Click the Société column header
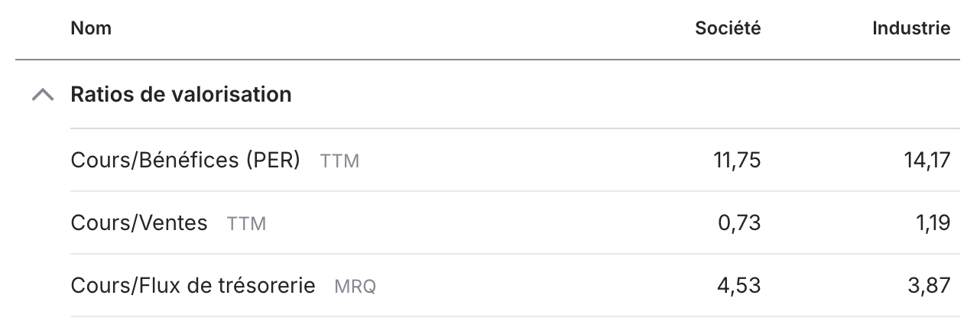The height and width of the screenshot is (318, 980). (728, 28)
